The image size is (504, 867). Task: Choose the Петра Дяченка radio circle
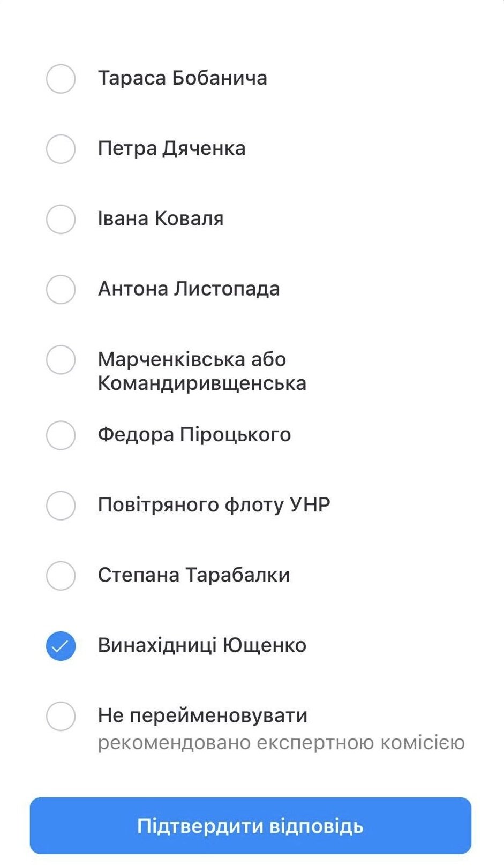[61, 149]
